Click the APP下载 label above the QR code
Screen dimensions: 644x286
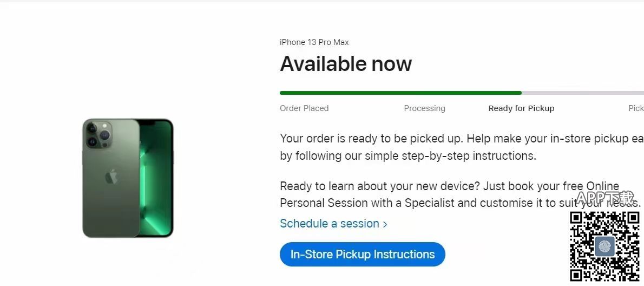point(604,198)
